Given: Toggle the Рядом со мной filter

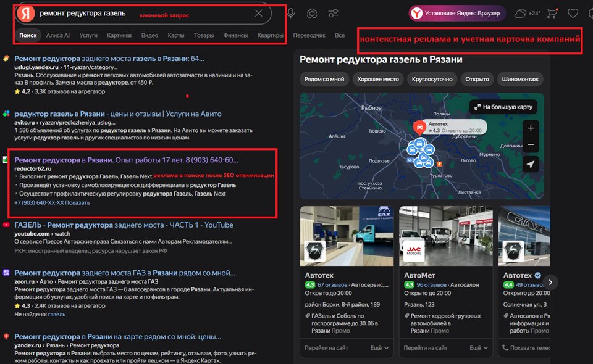Looking at the screenshot, I should (324, 79).
